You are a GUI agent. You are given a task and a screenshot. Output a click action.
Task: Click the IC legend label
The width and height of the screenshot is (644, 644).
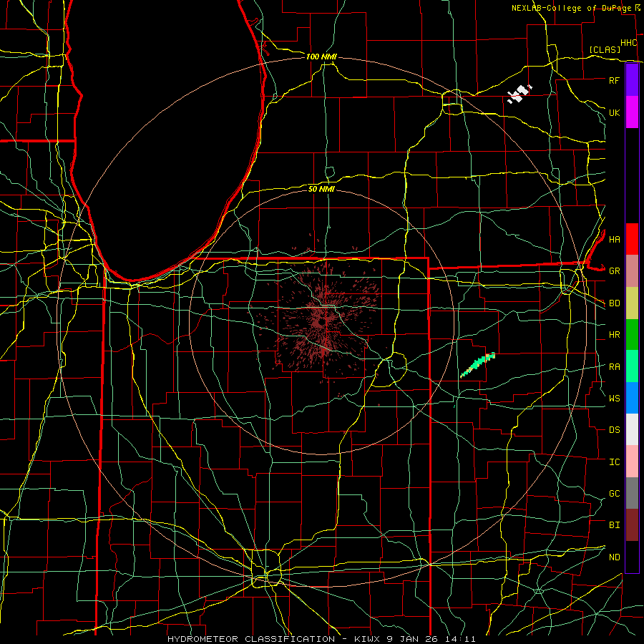(x=615, y=462)
